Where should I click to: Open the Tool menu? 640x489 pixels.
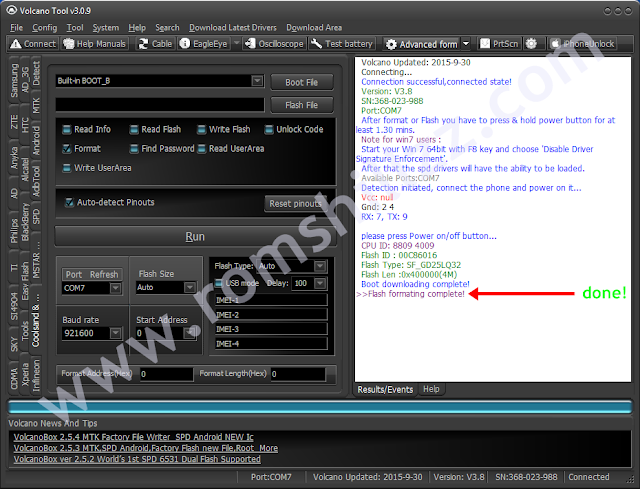75,27
